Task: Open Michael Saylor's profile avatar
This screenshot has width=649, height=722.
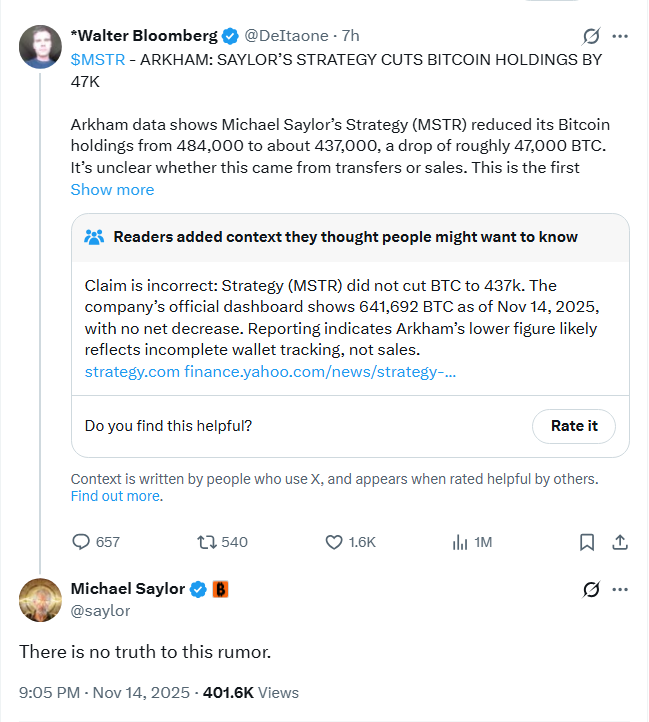Action: point(40,599)
